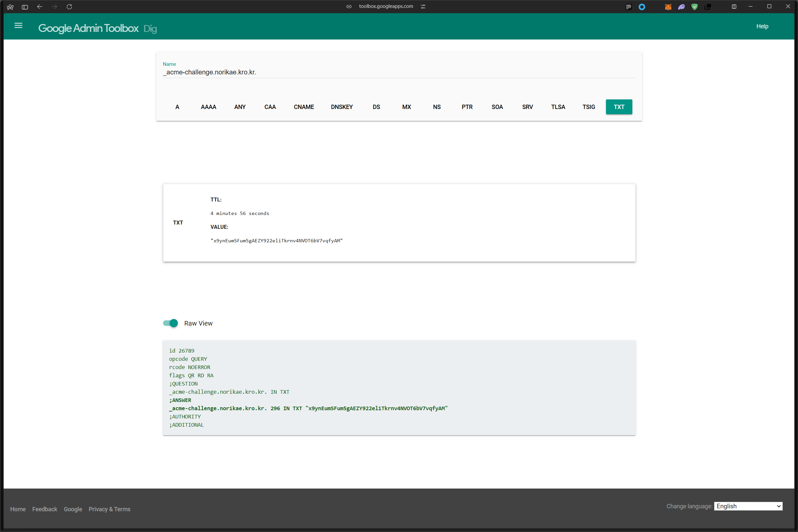Open the Change language dropdown
798x532 pixels.
click(x=748, y=506)
